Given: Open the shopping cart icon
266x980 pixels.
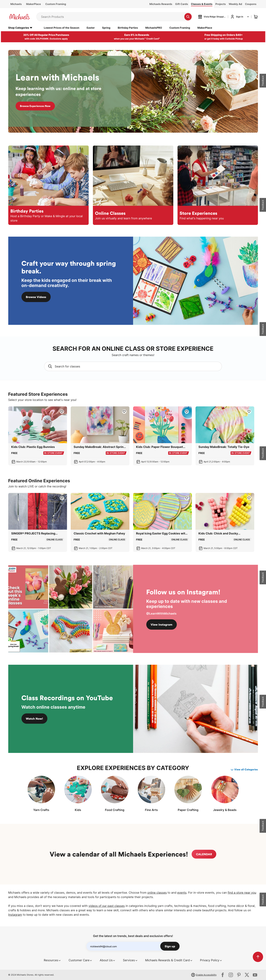Looking at the screenshot, I should [x=256, y=17].
